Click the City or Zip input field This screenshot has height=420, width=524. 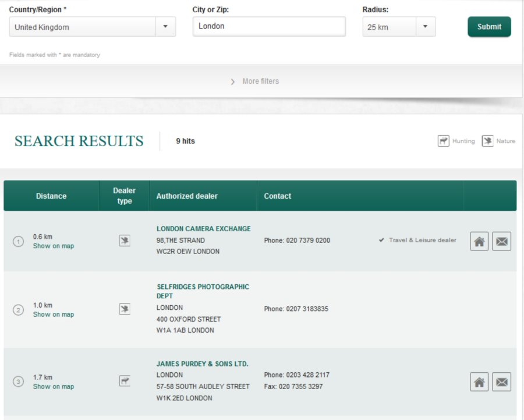coord(269,26)
